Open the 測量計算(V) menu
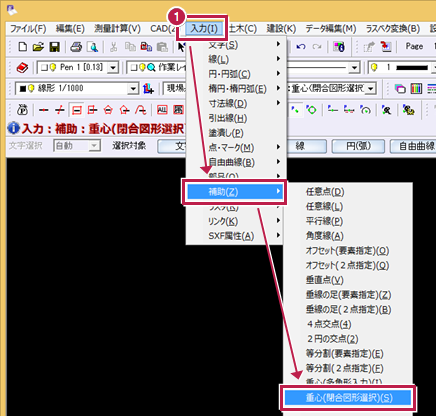This screenshot has width=436, height=416. point(117,29)
